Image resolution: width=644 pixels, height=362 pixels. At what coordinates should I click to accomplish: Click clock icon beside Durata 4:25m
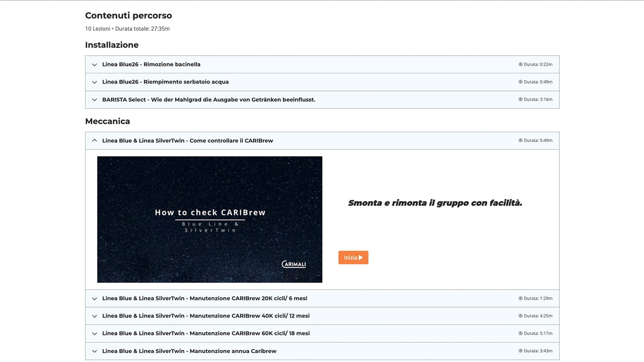tap(520, 316)
